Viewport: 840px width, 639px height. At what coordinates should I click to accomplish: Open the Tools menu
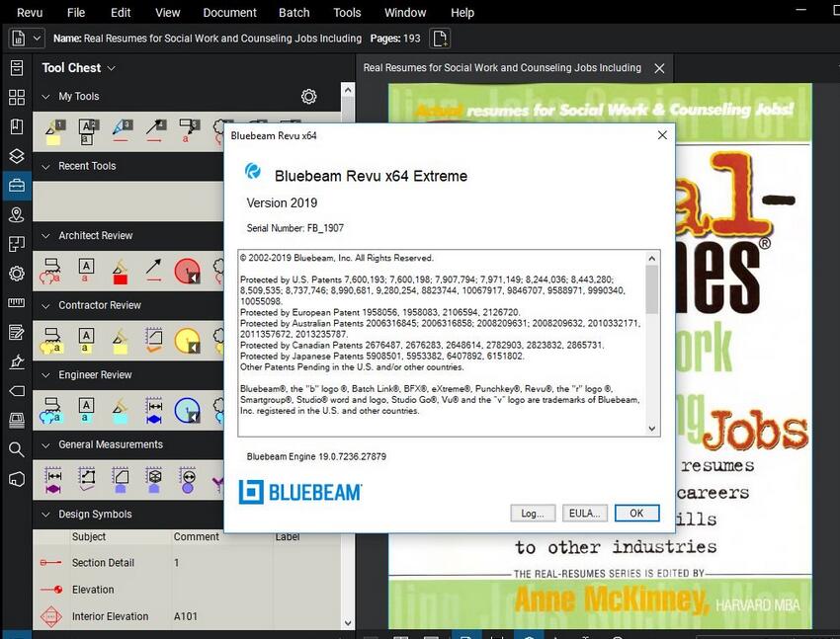coord(347,12)
